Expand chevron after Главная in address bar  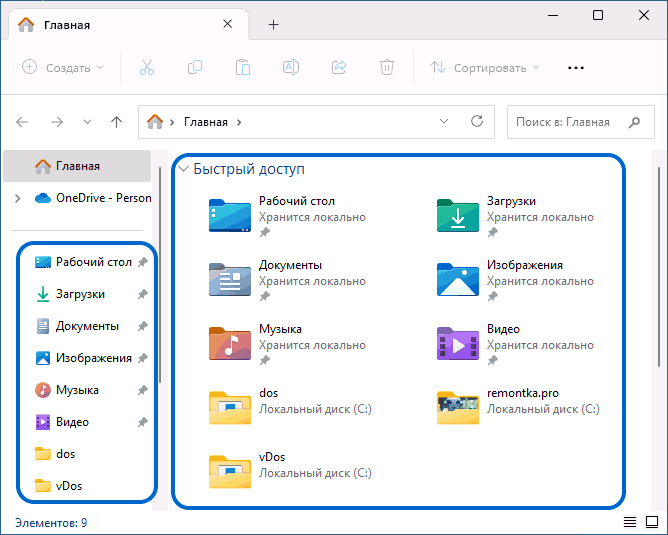click(x=239, y=123)
